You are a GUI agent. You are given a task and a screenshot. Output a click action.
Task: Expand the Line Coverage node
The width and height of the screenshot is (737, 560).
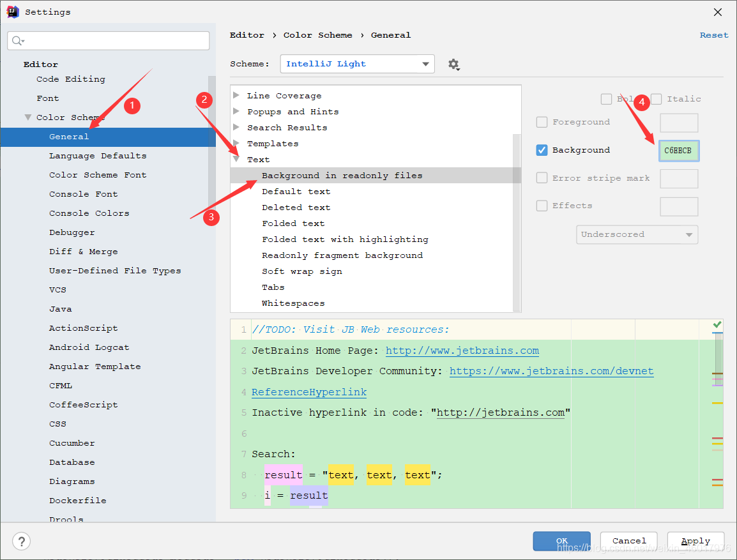pyautogui.click(x=236, y=95)
